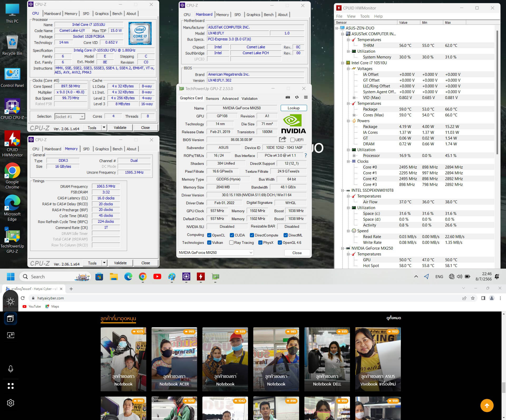
Task: Click Close in the CPU-Z Memory window
Action: click(145, 263)
